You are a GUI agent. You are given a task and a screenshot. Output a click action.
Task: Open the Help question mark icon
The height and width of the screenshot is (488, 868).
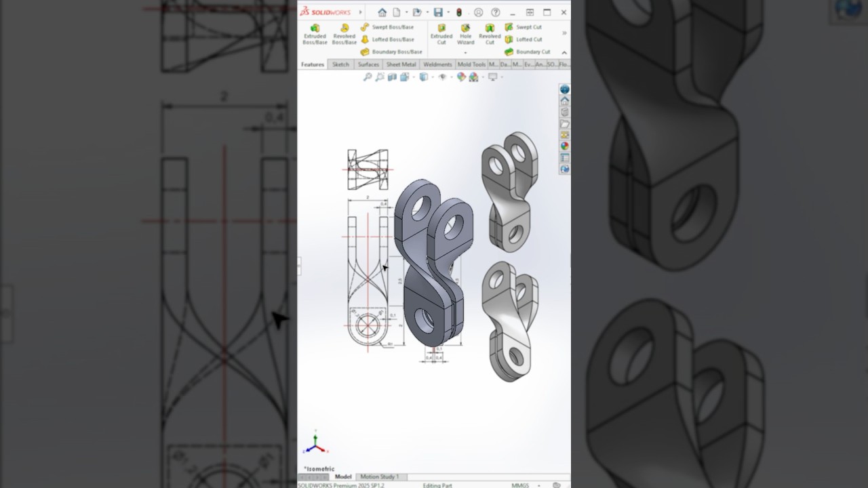[496, 12]
